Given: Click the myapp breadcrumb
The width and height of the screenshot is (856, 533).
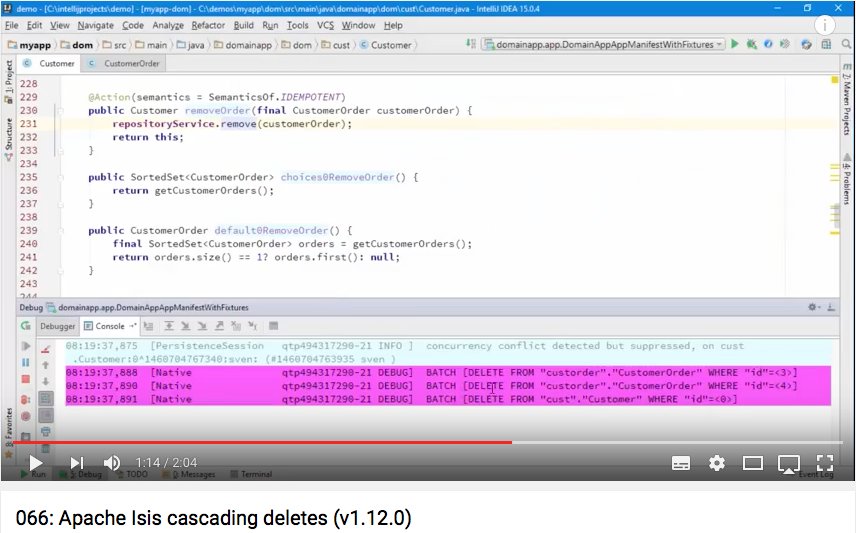Looking at the screenshot, I should tap(29, 45).
